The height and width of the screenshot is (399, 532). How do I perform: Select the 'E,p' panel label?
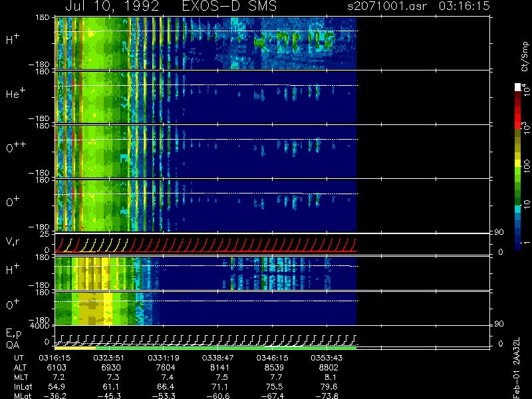pyautogui.click(x=13, y=333)
